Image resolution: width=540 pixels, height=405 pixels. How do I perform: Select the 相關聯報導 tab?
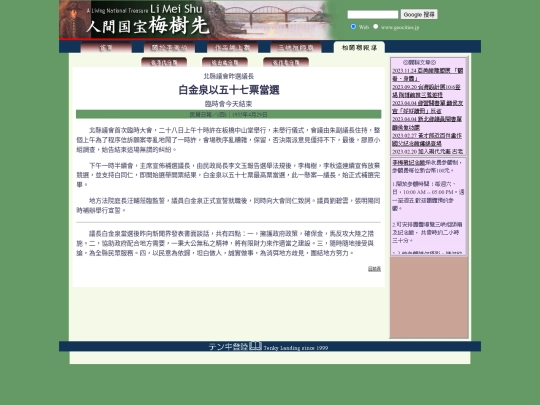(359, 48)
